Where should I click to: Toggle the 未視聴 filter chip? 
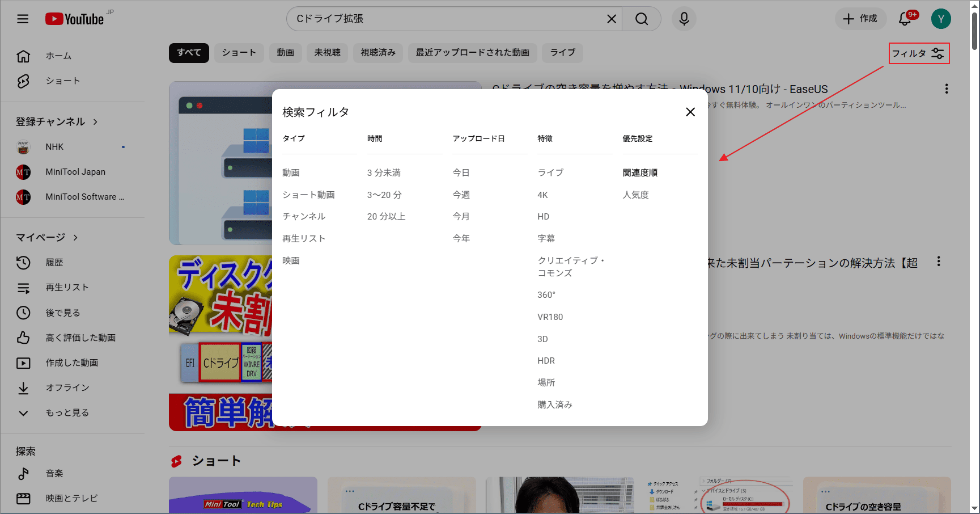point(327,53)
